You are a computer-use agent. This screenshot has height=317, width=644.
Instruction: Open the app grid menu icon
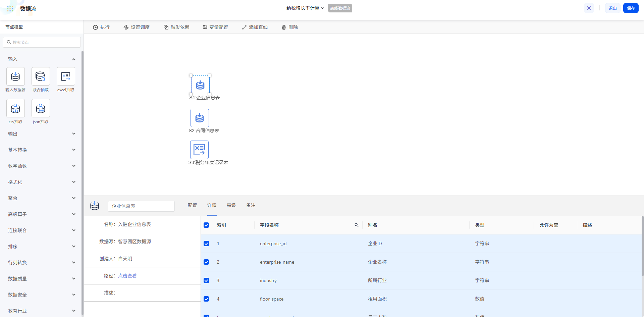(x=10, y=9)
